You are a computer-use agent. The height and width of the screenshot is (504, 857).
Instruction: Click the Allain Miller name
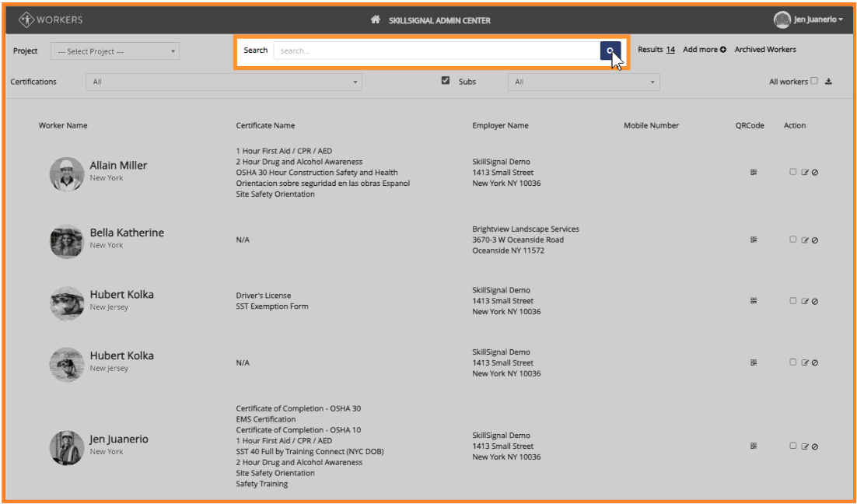pos(119,166)
